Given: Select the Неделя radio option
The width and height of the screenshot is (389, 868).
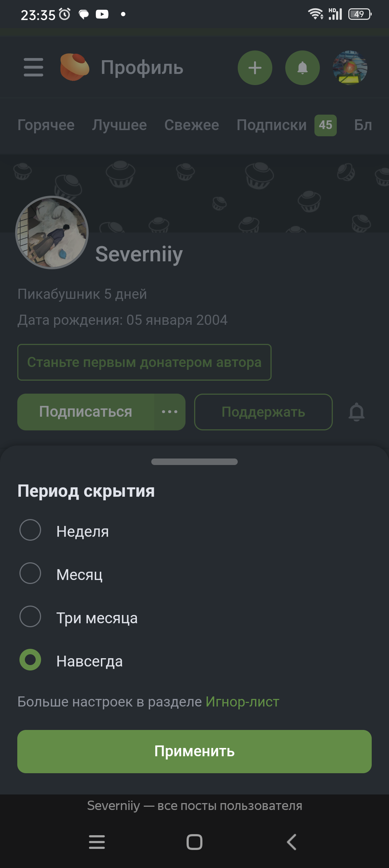Looking at the screenshot, I should [30, 530].
